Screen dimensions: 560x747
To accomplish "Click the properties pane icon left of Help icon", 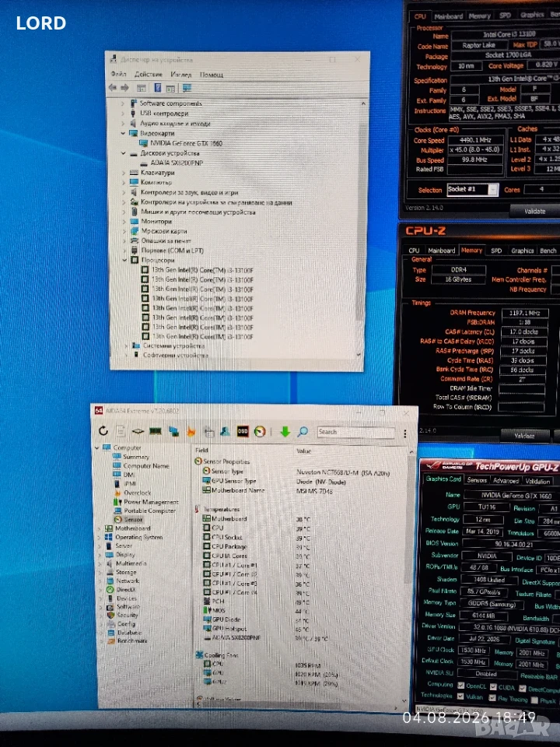I will [142, 88].
